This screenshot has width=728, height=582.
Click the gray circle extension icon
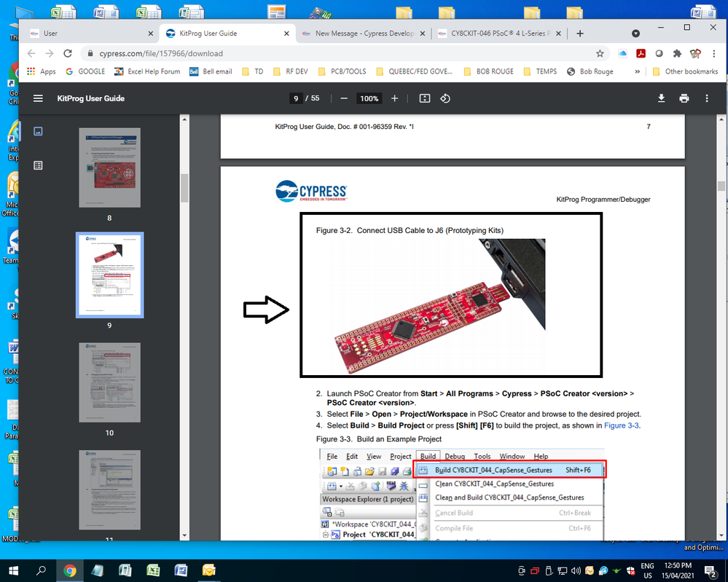659,53
